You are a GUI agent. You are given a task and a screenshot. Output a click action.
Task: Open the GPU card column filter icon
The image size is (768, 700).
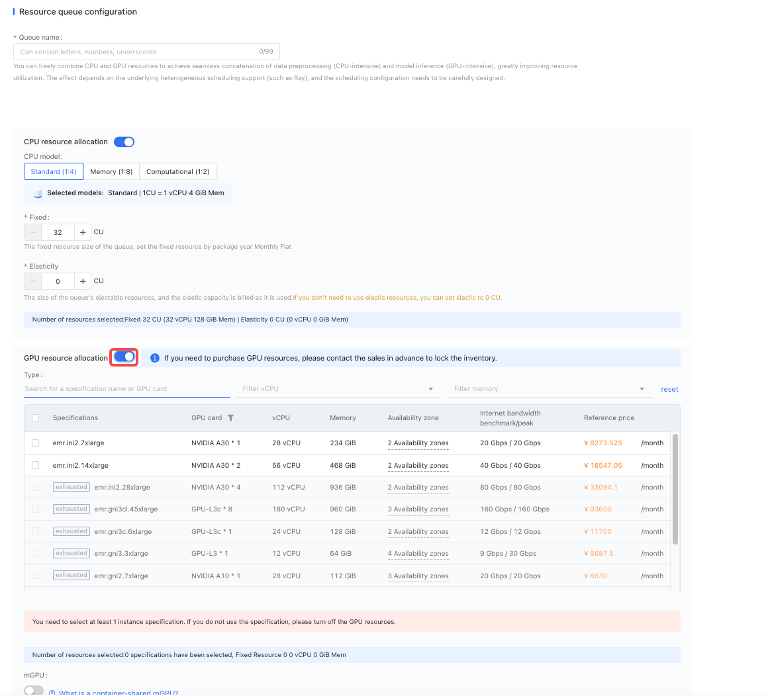(x=230, y=417)
